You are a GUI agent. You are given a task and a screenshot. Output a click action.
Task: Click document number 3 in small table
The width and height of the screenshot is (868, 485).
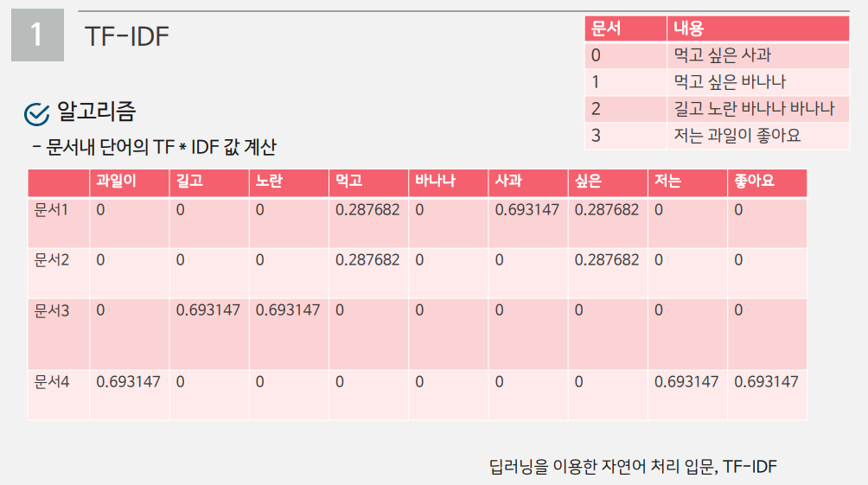[x=596, y=136]
